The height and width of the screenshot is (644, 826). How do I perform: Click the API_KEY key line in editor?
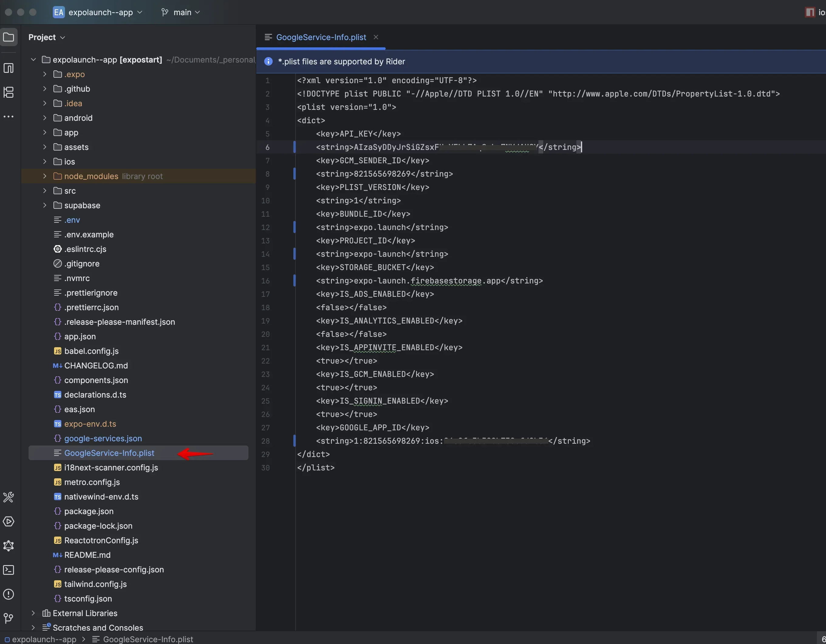point(358,134)
